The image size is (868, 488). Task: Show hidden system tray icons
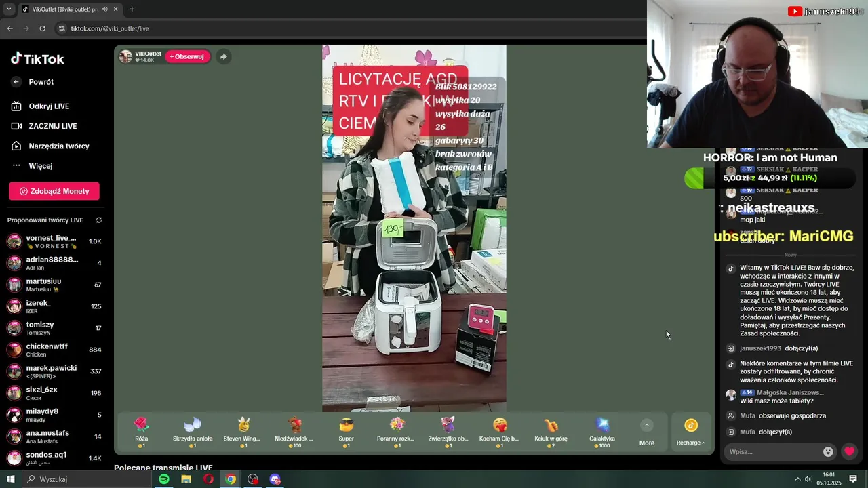coord(797,479)
